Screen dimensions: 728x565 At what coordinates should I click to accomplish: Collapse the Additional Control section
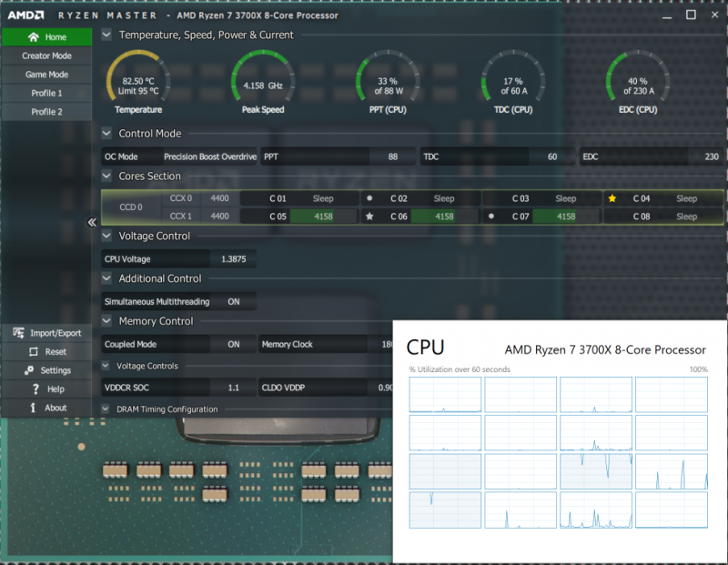[106, 278]
